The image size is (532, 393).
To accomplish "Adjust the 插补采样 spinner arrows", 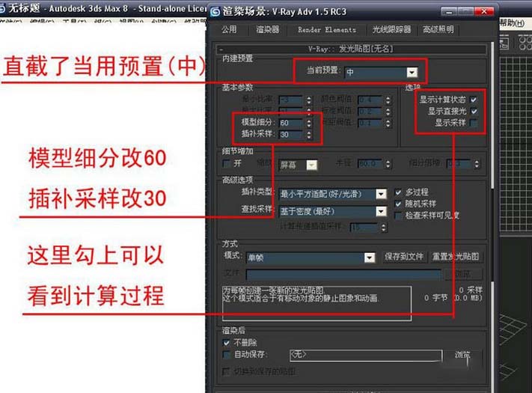I will pyautogui.click(x=309, y=135).
